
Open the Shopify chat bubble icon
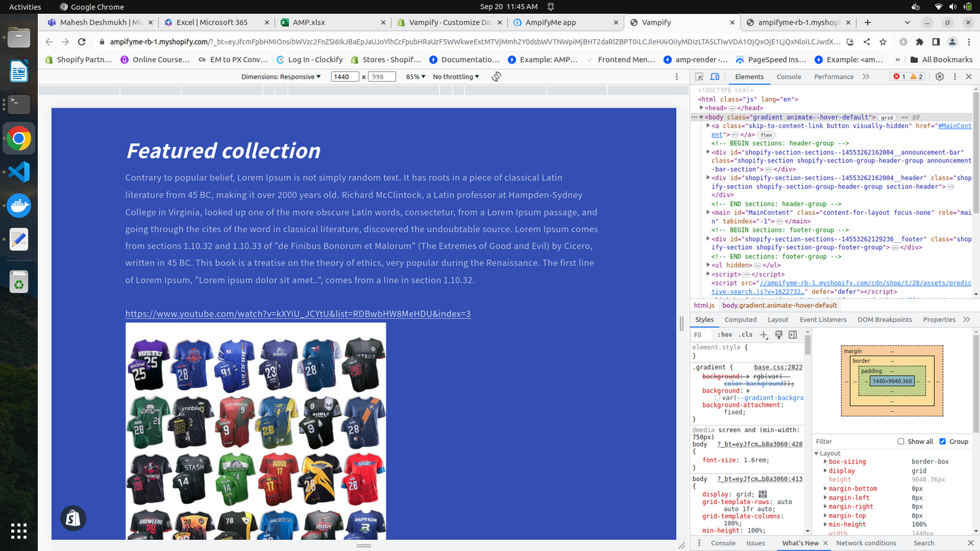(73, 518)
